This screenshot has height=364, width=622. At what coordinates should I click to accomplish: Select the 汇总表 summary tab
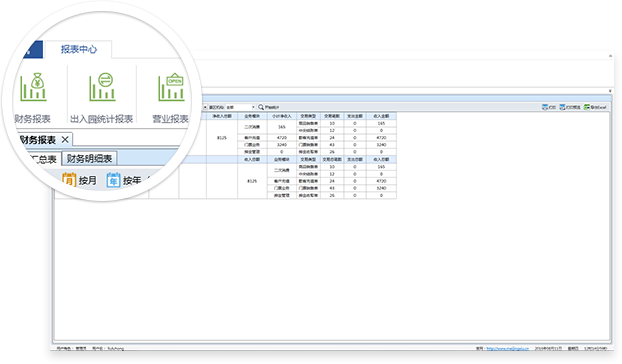pyautogui.click(x=43, y=159)
